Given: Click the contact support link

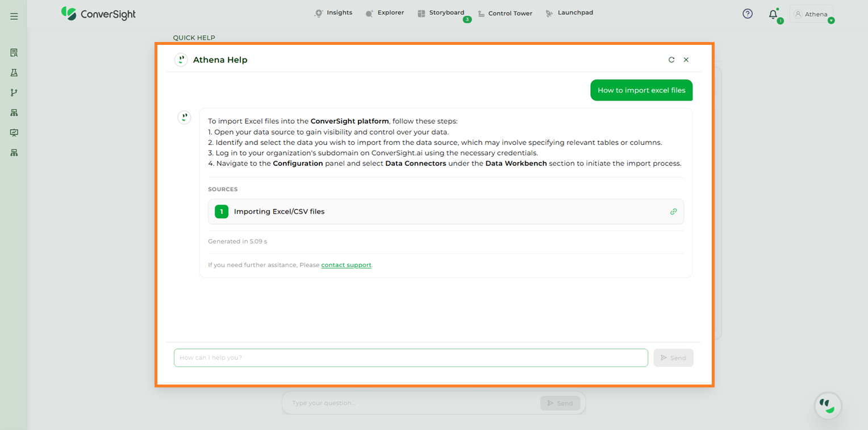Looking at the screenshot, I should [x=346, y=265].
